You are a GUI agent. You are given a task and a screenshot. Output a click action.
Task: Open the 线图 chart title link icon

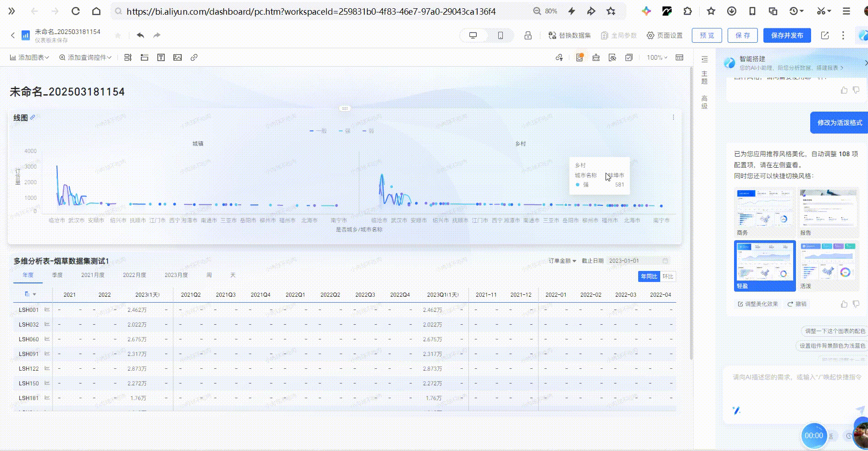pyautogui.click(x=33, y=118)
